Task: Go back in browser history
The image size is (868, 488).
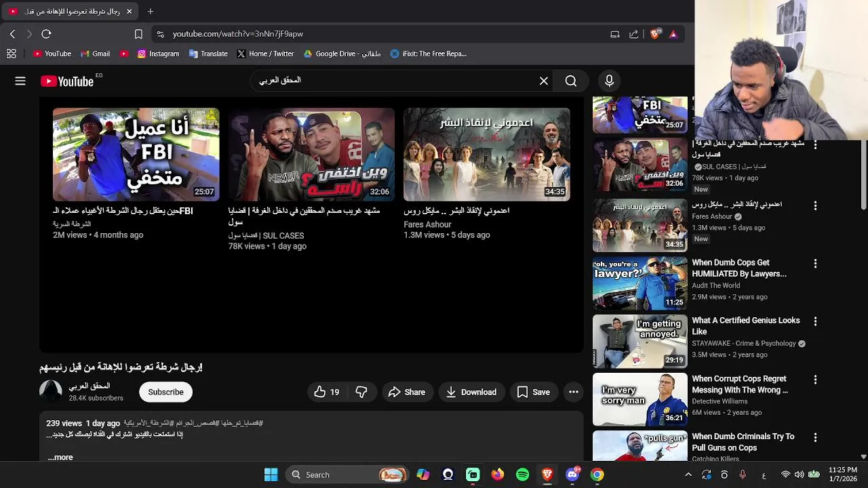Action: (x=12, y=34)
